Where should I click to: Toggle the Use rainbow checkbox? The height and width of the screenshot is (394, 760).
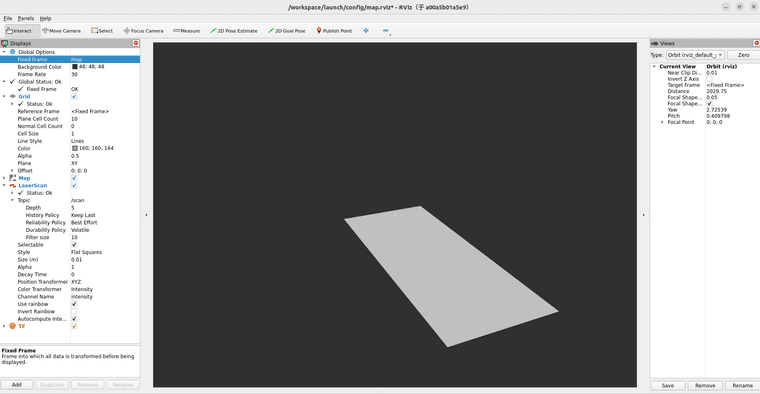[74, 304]
